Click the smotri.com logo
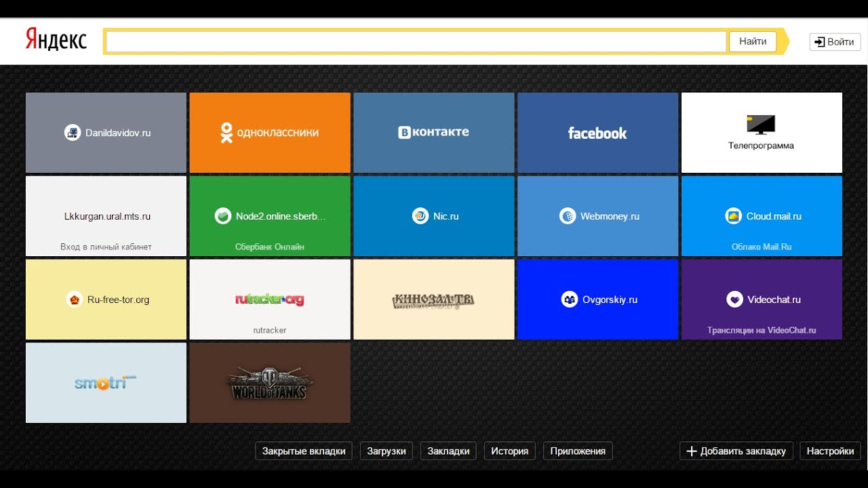Image resolution: width=868 pixels, height=488 pixels. click(x=106, y=383)
